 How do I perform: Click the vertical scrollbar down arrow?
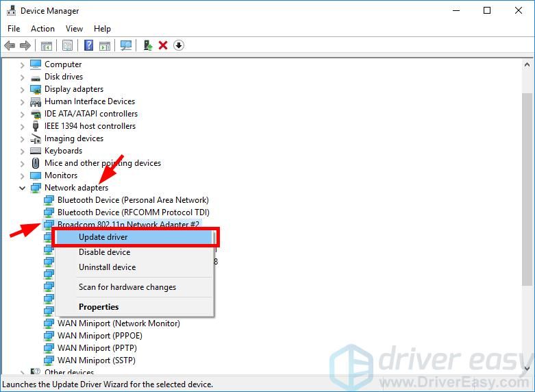tap(527, 369)
